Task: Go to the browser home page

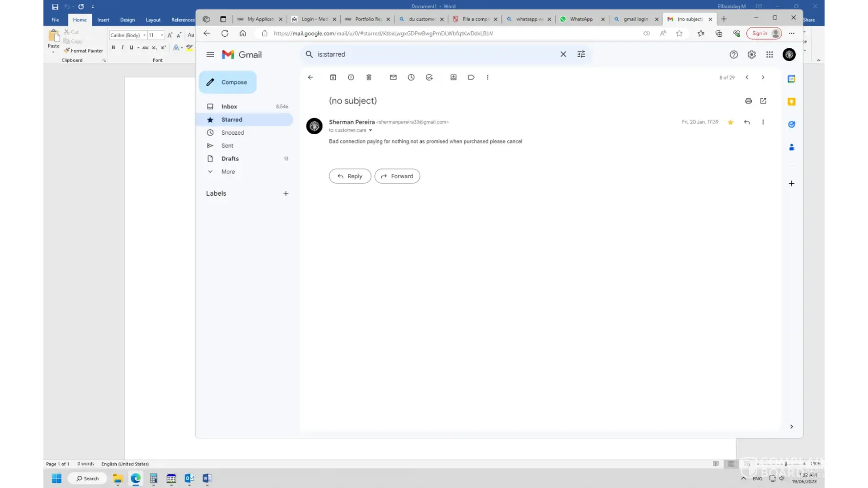Action: tap(243, 33)
